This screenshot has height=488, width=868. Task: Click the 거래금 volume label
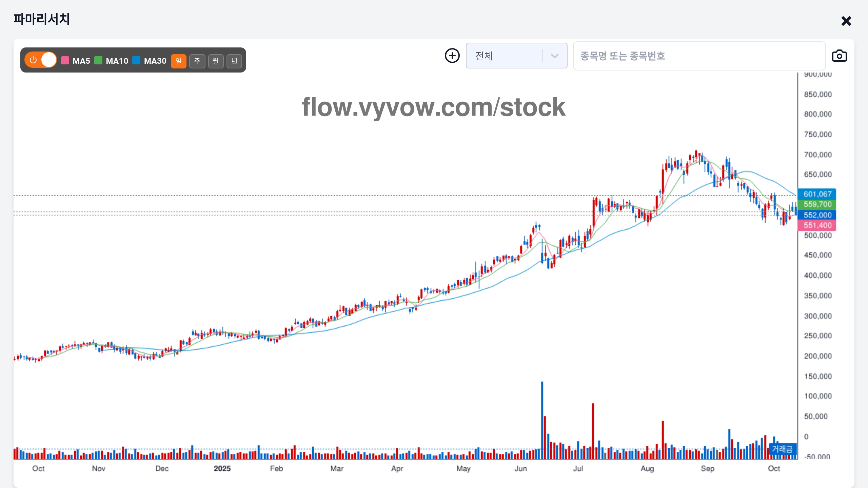[x=782, y=449]
